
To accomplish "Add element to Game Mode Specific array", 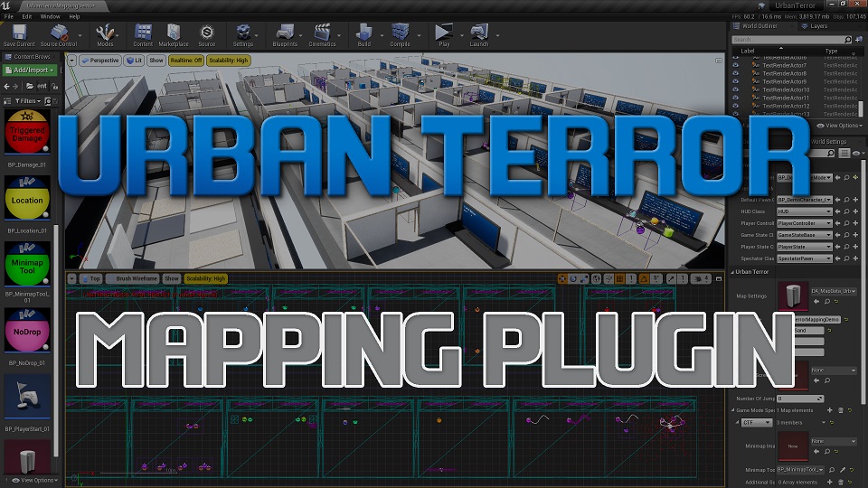I will click(829, 410).
